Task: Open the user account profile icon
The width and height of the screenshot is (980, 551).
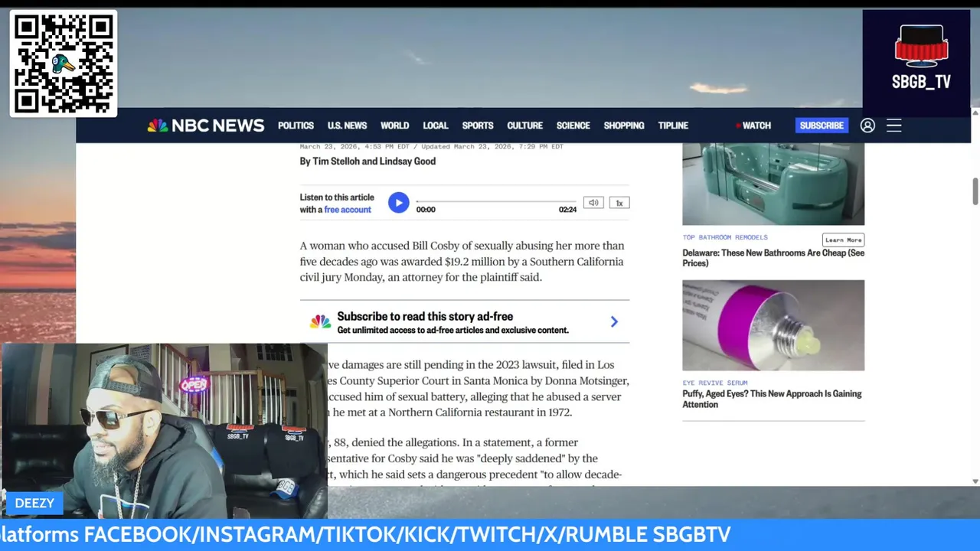Action: pos(867,126)
